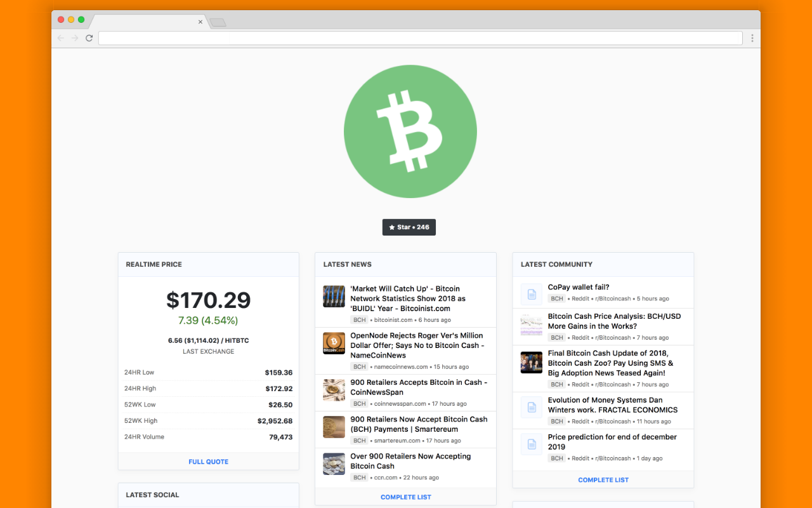Image resolution: width=812 pixels, height=508 pixels.
Task: Click document icon beside Evolution of Money Systems
Action: [x=532, y=408]
